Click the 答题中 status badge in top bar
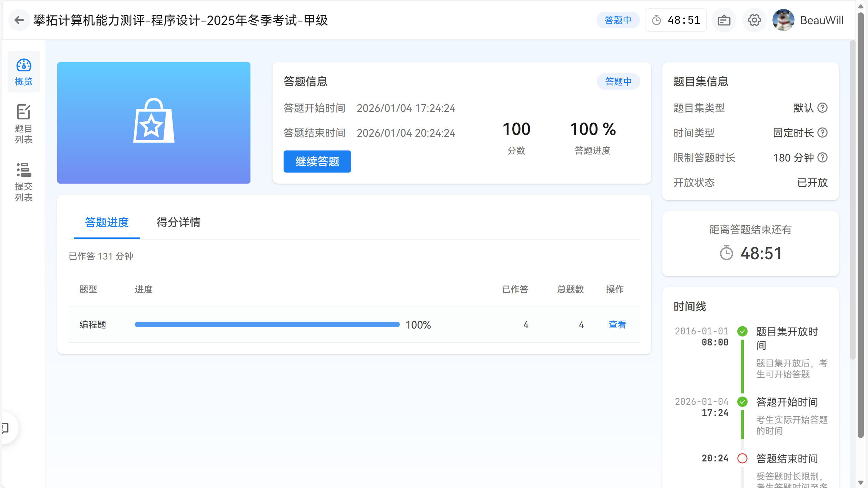 (x=618, y=20)
